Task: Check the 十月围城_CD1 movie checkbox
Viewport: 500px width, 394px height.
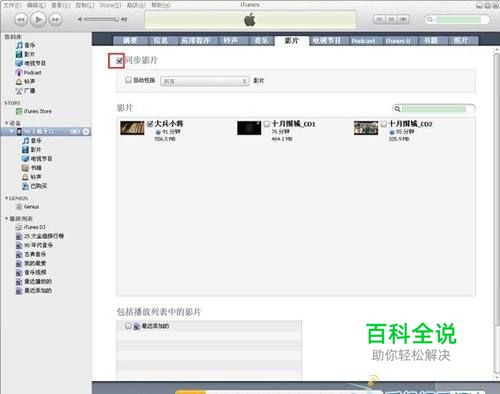Action: pos(267,124)
